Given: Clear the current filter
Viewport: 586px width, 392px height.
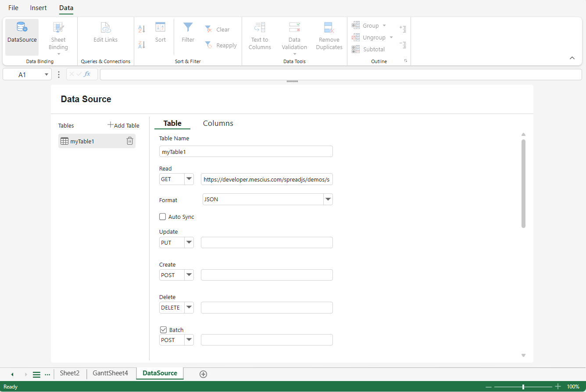Looking at the screenshot, I should (x=217, y=29).
